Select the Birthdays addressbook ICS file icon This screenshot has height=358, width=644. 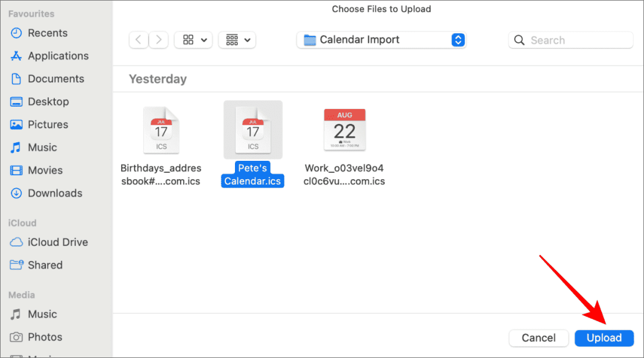click(161, 130)
